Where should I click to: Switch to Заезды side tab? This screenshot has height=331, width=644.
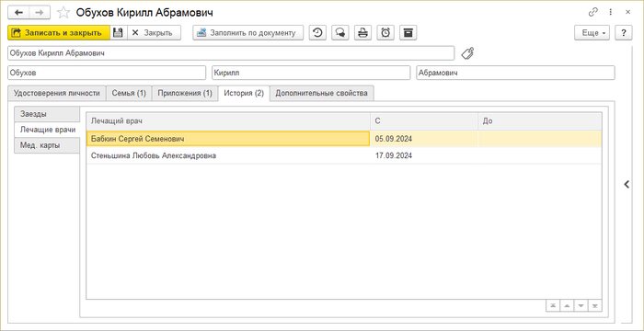tap(47, 114)
